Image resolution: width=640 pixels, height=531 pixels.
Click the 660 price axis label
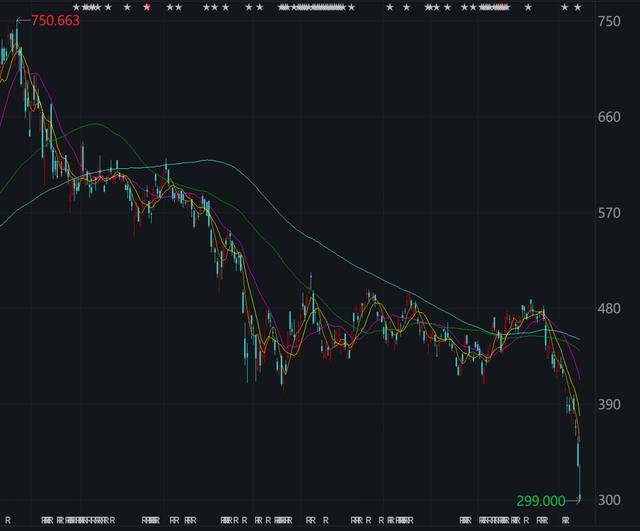point(610,117)
